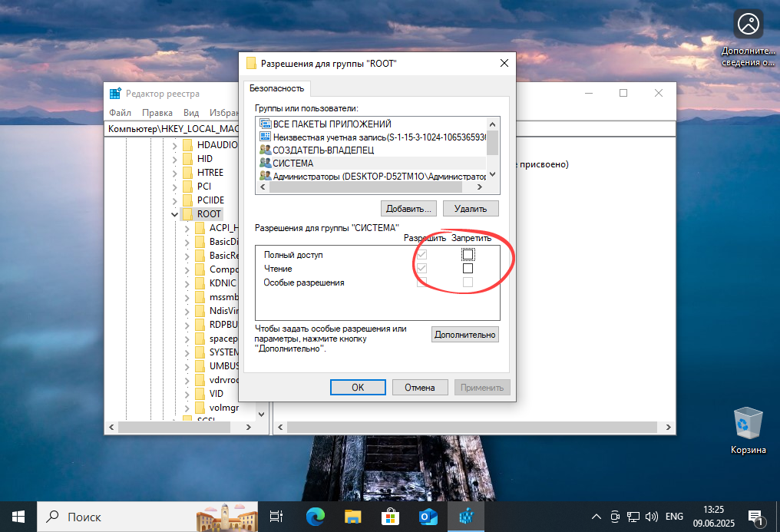Open Microsoft Edge from the taskbar

point(315,517)
